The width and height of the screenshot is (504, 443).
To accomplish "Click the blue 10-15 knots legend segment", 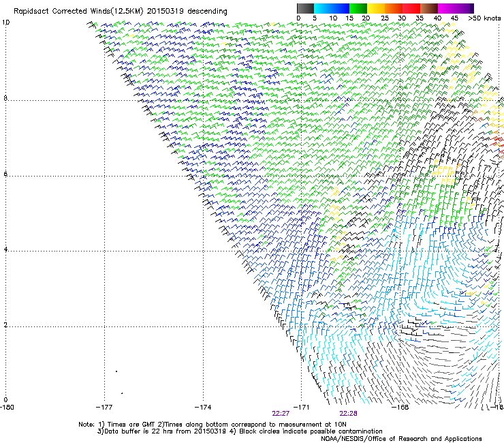I will point(341,8).
